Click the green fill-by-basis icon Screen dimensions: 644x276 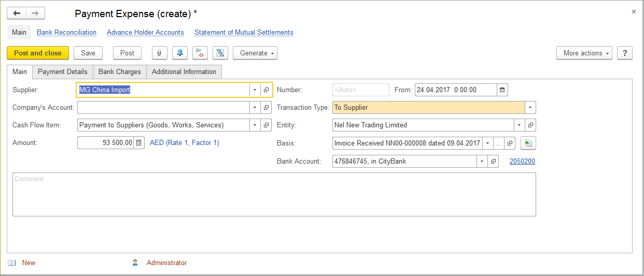[x=528, y=143]
